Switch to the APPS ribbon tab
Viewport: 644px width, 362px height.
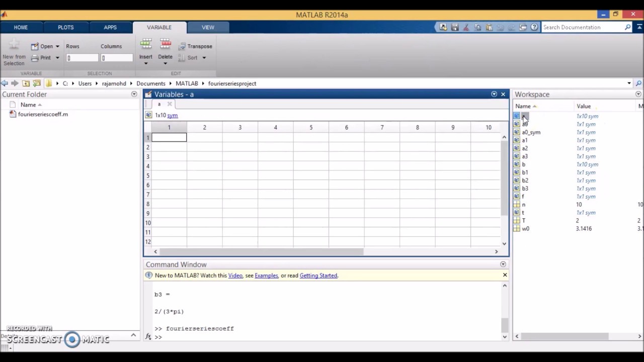110,27
